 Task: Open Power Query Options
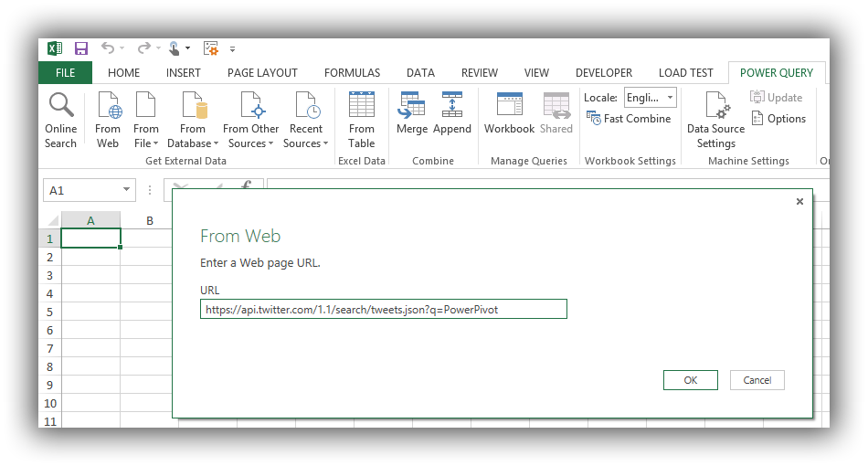coord(778,119)
